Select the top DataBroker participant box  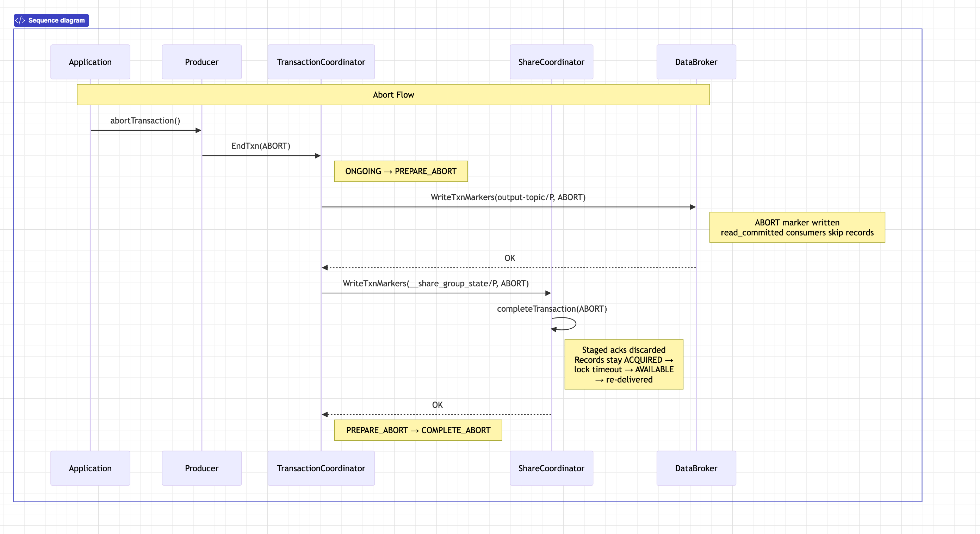[x=696, y=62]
